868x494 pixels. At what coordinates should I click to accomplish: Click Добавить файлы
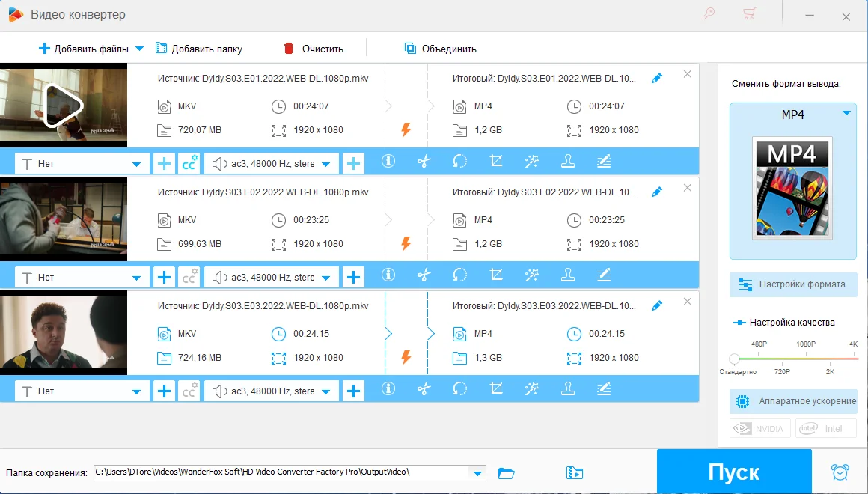[x=84, y=49]
